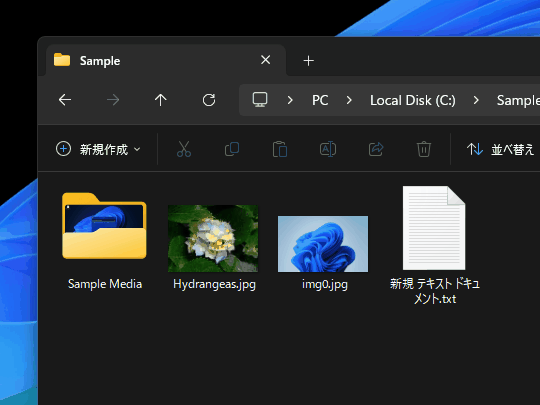
Task: Click the Paste clipboard icon
Action: [x=280, y=149]
